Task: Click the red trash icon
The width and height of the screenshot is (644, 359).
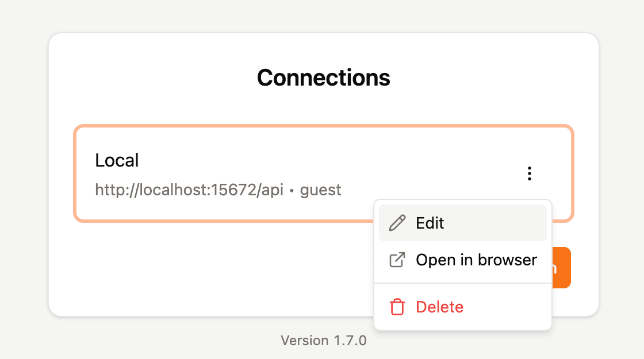Action: click(x=397, y=307)
